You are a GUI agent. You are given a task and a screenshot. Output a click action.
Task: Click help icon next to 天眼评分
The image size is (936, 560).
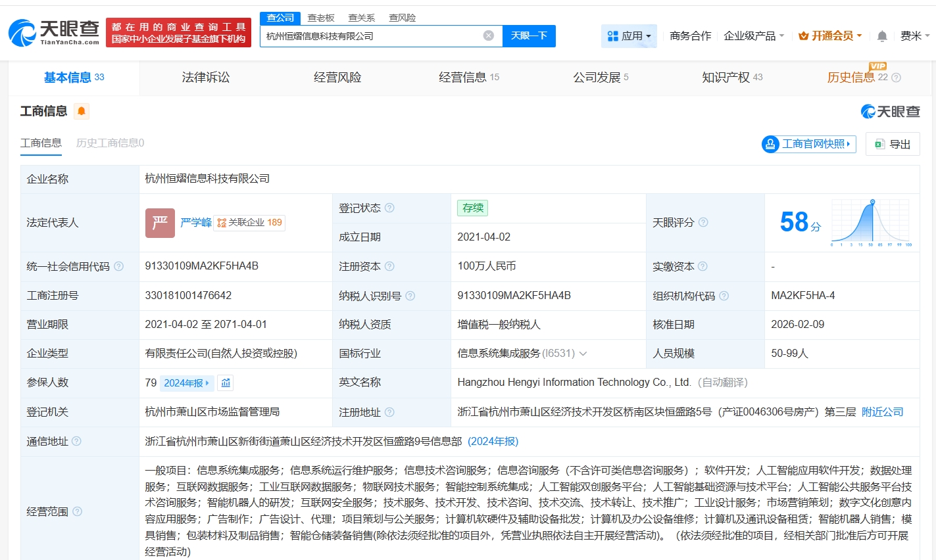click(x=703, y=222)
